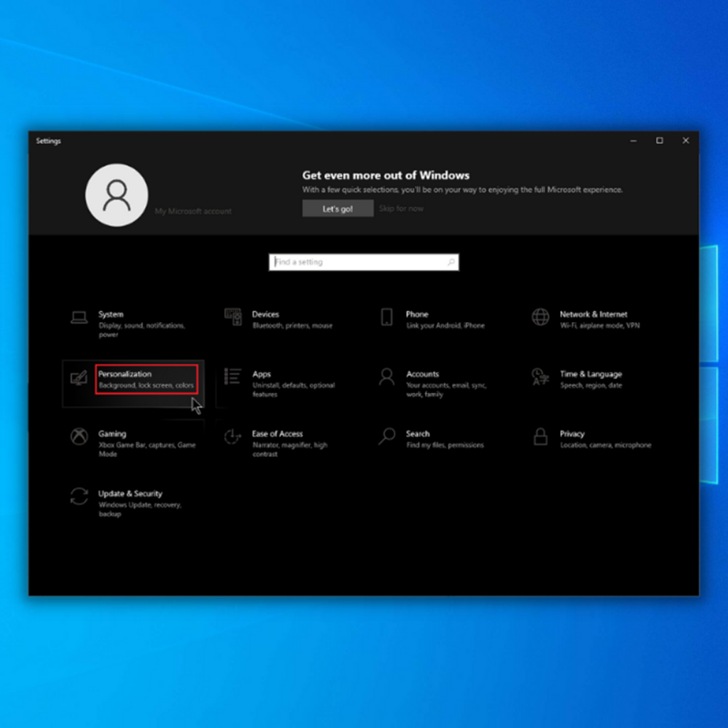
Task: Open the Privacy padlock icon
Action: coord(540,437)
